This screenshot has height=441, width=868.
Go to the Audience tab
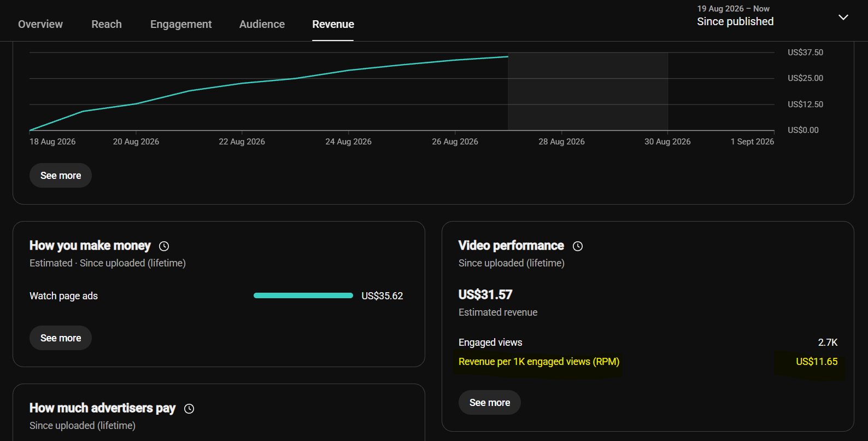262,24
